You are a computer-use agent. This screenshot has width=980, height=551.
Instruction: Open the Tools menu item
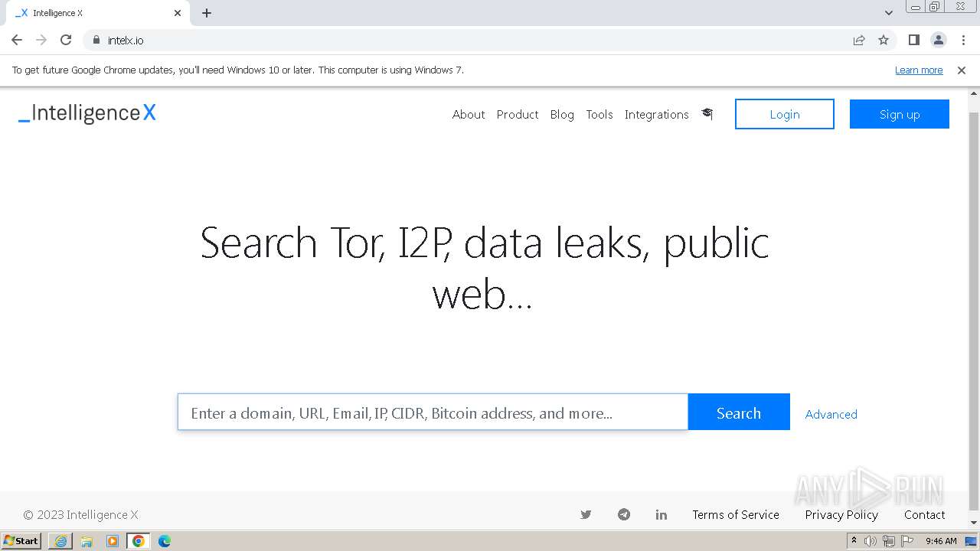599,114
